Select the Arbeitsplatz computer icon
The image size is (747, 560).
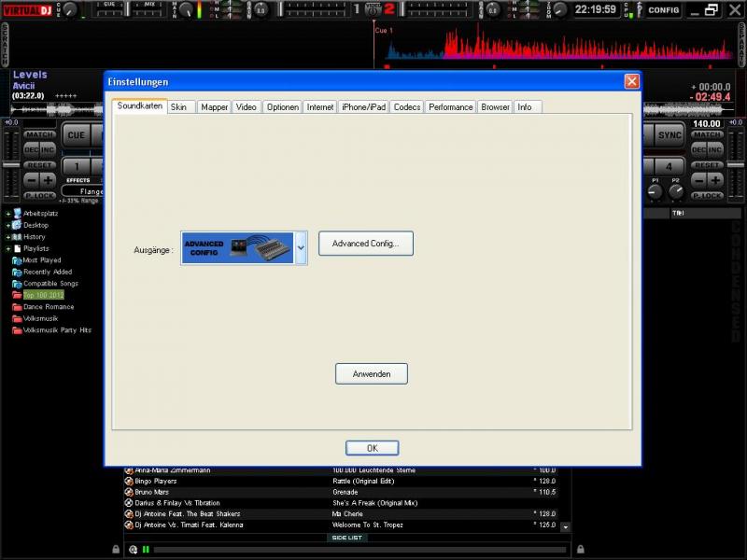click(x=17, y=213)
